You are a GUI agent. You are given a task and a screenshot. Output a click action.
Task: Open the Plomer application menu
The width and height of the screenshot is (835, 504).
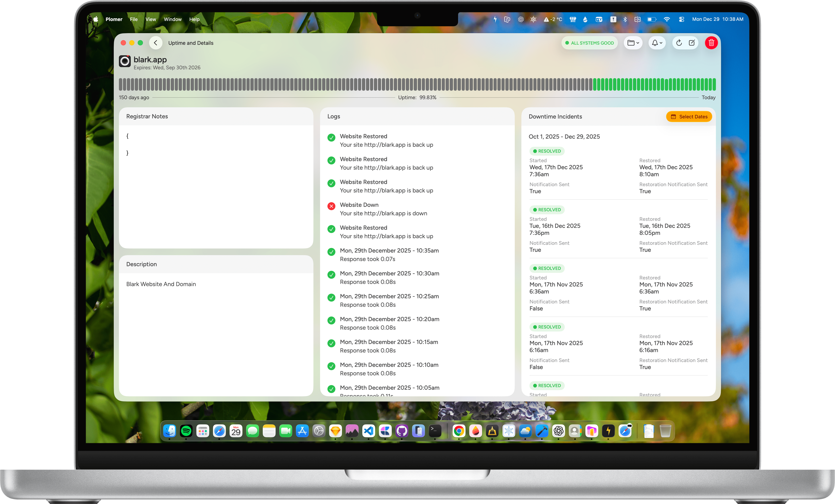coord(114,19)
